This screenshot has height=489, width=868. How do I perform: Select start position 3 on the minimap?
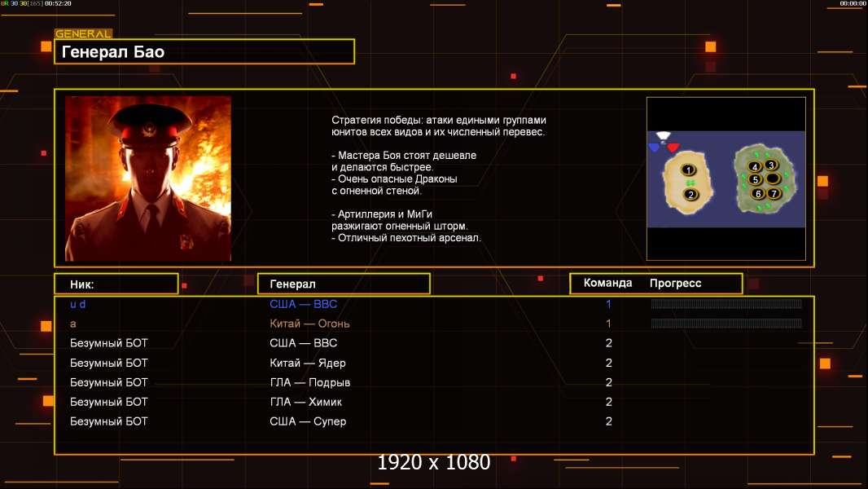771,165
